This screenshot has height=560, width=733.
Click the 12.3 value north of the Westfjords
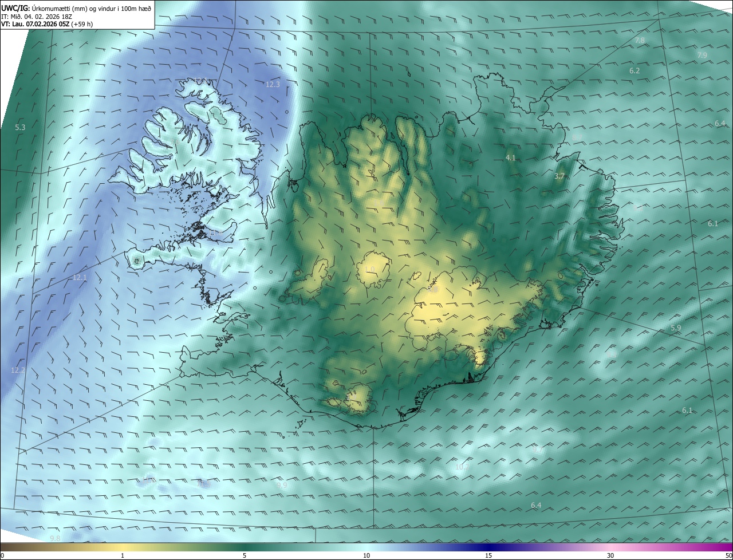[273, 84]
